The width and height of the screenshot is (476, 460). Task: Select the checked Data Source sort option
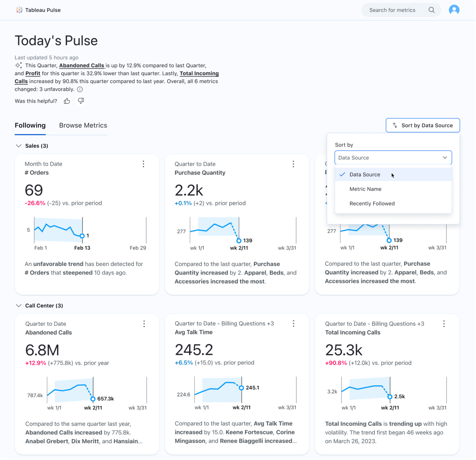tap(365, 174)
